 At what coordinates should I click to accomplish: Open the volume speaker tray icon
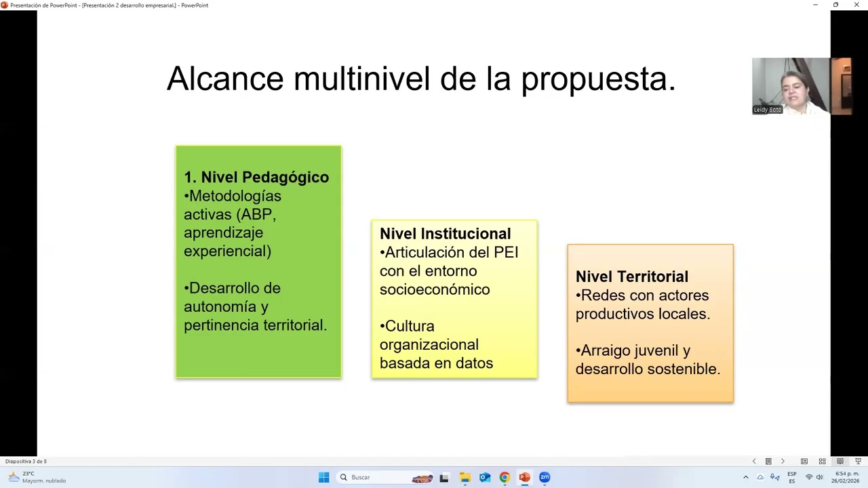(x=820, y=477)
